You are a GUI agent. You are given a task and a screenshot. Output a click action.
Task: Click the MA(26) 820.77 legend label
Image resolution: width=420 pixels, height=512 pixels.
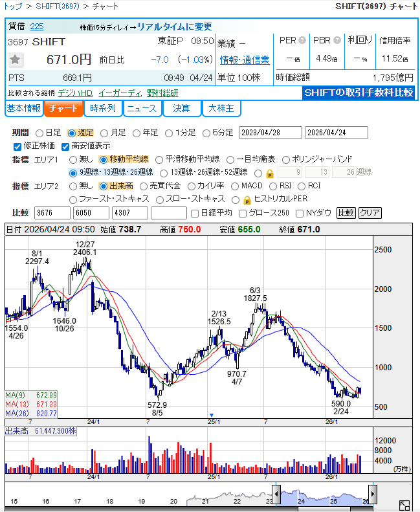[x=31, y=414]
